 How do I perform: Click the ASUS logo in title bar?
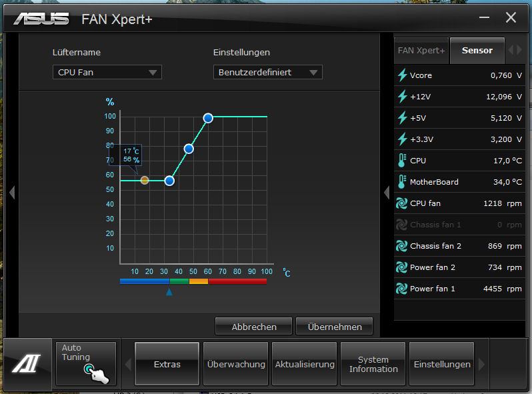pyautogui.click(x=41, y=19)
